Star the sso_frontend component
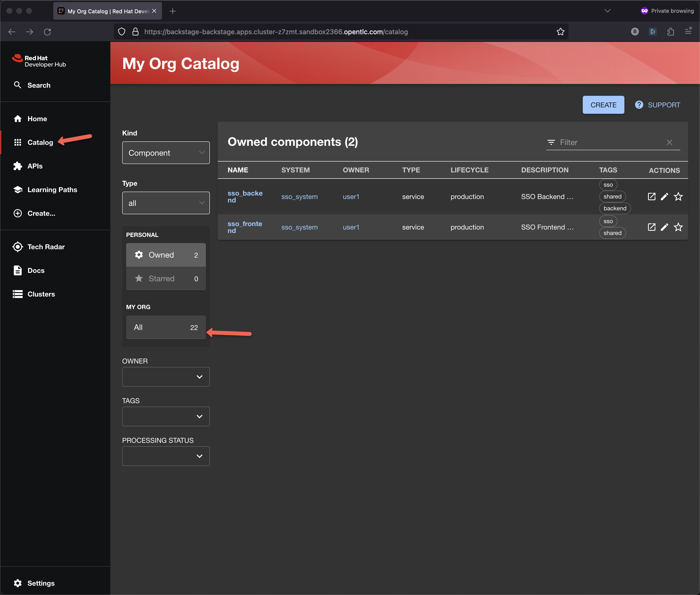 [678, 227]
